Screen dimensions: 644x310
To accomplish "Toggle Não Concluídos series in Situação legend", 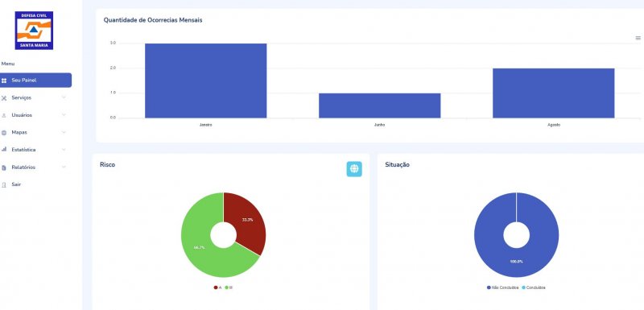I will pos(502,287).
